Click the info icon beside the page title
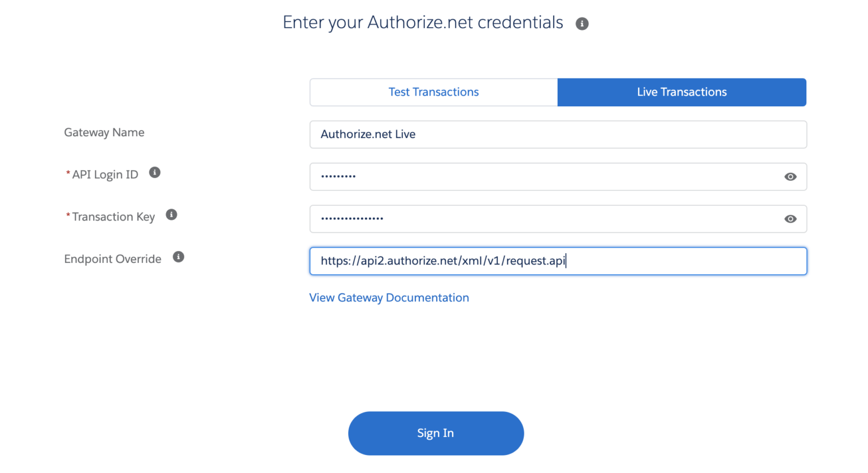This screenshot has height=473, width=868. point(581,23)
